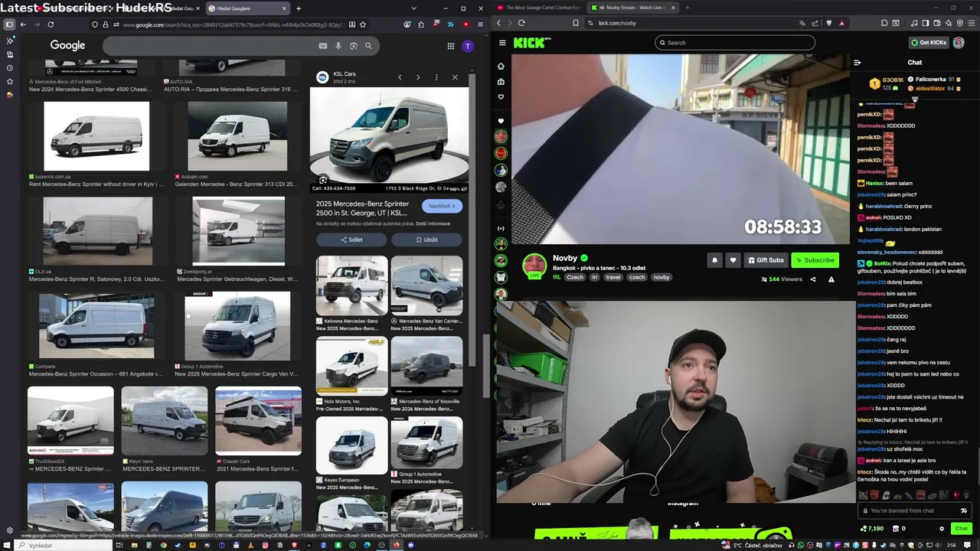This screenshot has width=980, height=551.
Task: Open Kelowna Mercedes-Benz related image
Action: [x=351, y=285]
